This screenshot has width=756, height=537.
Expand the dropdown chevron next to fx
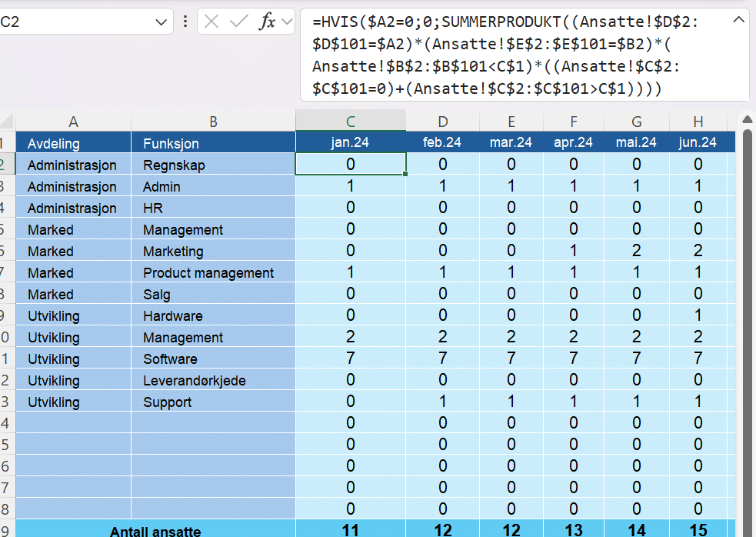(x=287, y=22)
